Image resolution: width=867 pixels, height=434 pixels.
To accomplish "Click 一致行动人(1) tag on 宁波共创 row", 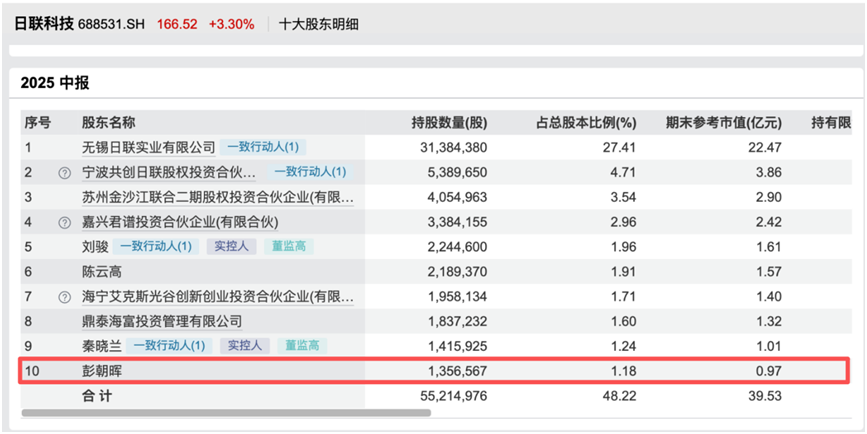I will [x=310, y=172].
